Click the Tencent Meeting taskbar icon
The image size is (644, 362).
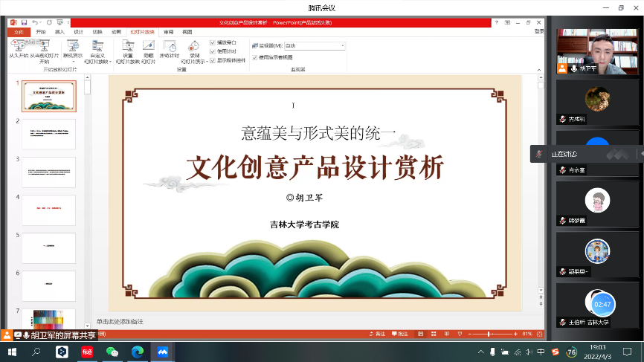(x=162, y=352)
